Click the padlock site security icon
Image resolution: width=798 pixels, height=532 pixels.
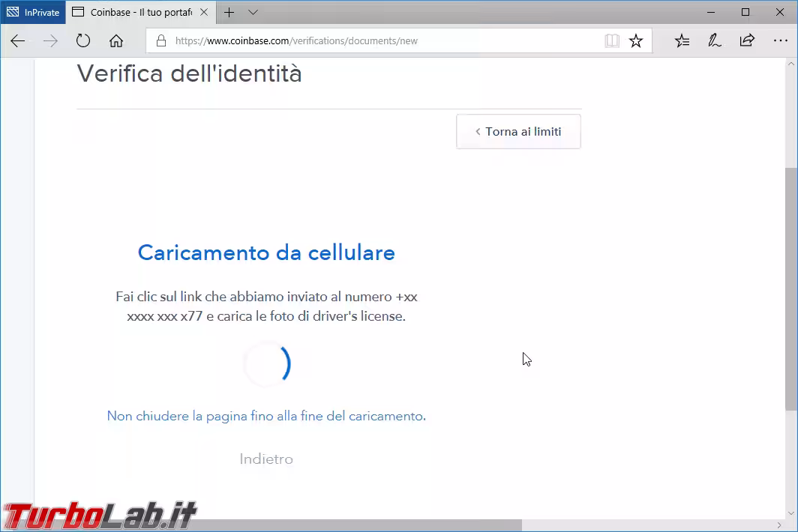pos(160,41)
